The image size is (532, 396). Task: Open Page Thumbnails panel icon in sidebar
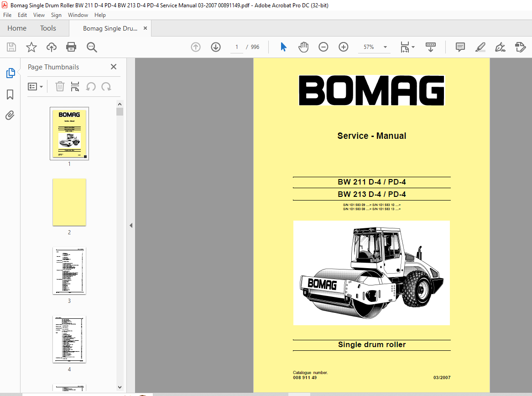(10, 73)
